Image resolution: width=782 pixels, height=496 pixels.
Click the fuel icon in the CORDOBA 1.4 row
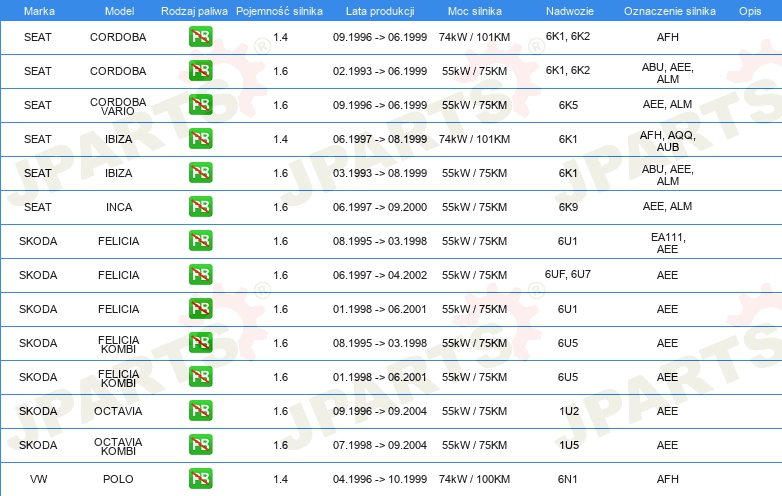pos(200,37)
